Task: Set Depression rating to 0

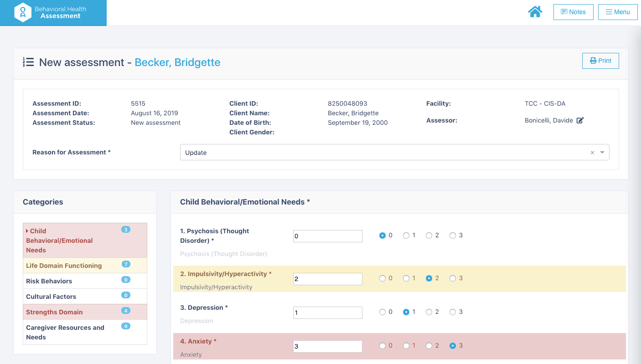Action: [x=382, y=312]
